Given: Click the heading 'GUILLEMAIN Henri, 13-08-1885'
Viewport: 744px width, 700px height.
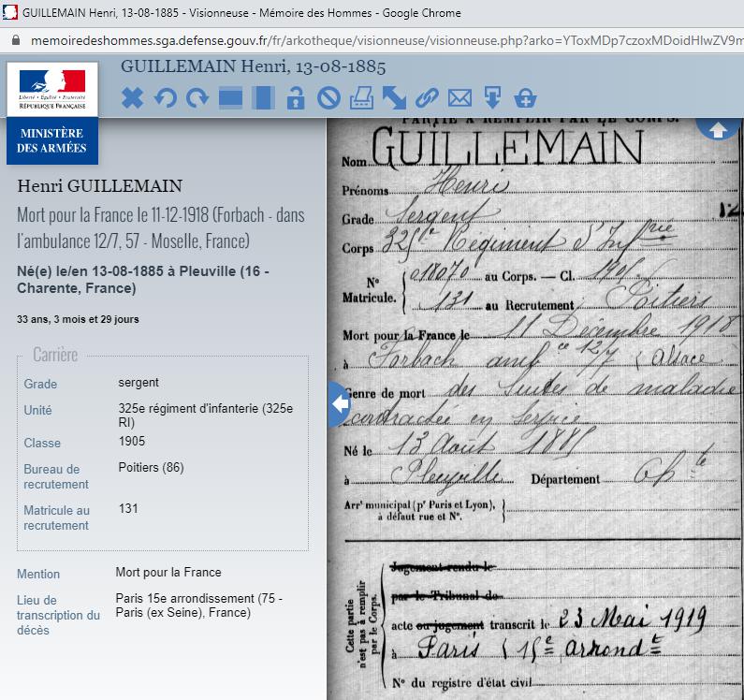Looking at the screenshot, I should click(253, 66).
